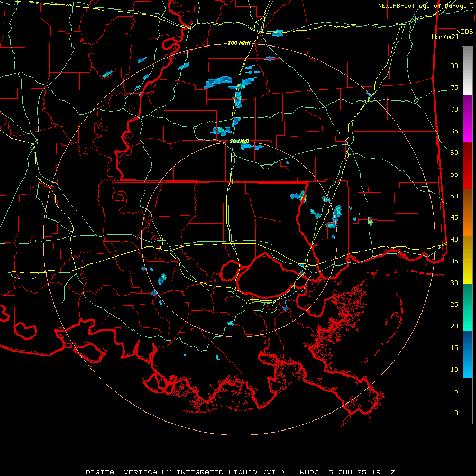Viewport: 476px width, 476px height.
Task: Pick the magenta-purple segment of the color scale
Action: [467, 118]
